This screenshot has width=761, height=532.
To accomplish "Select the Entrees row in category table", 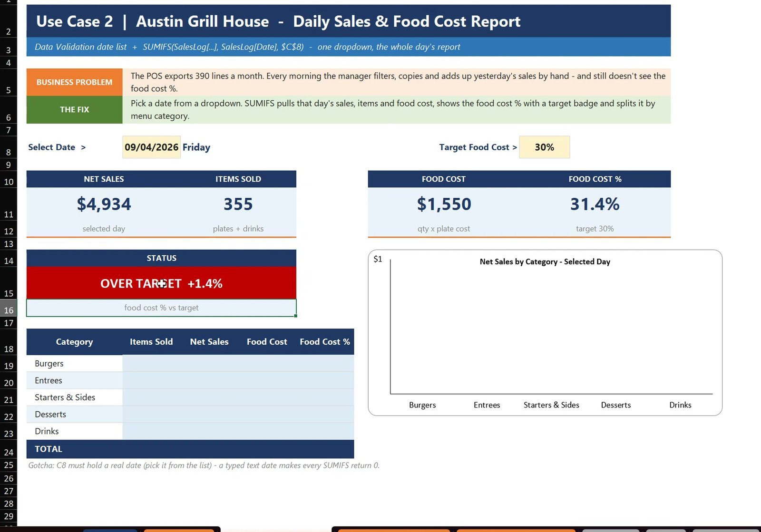I will (x=190, y=380).
